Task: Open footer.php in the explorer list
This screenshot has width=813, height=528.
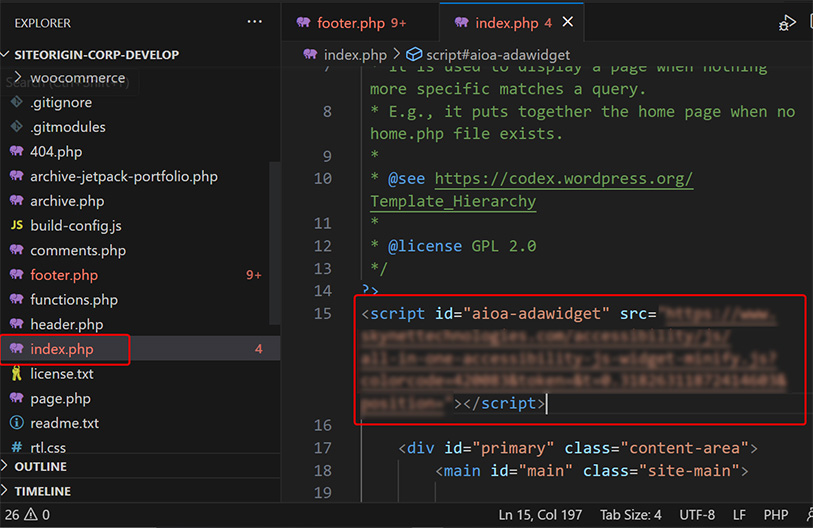Action: tap(64, 275)
